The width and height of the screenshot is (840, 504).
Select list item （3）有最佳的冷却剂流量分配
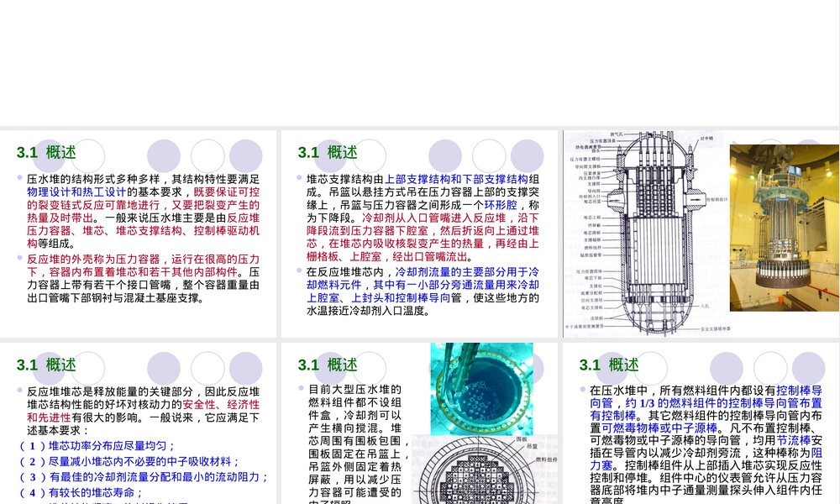click(143, 476)
